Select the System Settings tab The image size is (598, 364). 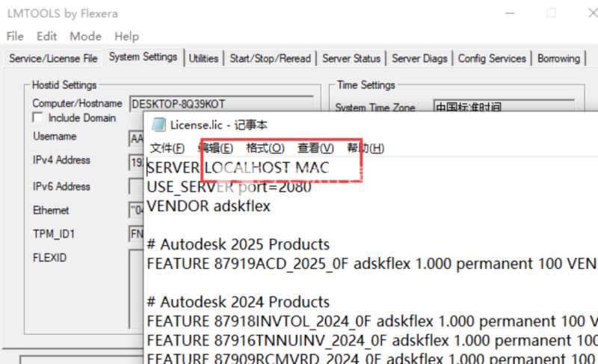[x=143, y=57]
